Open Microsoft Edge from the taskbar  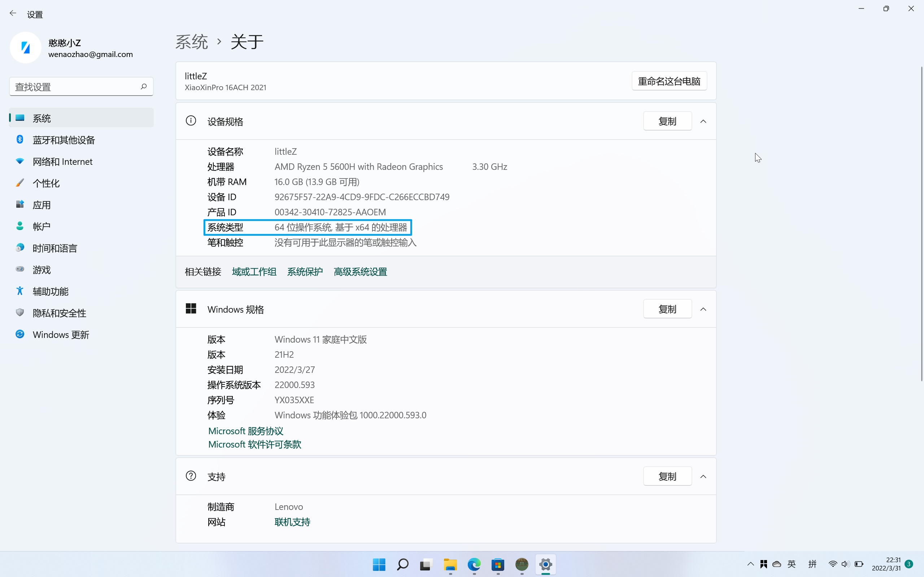pos(474,564)
